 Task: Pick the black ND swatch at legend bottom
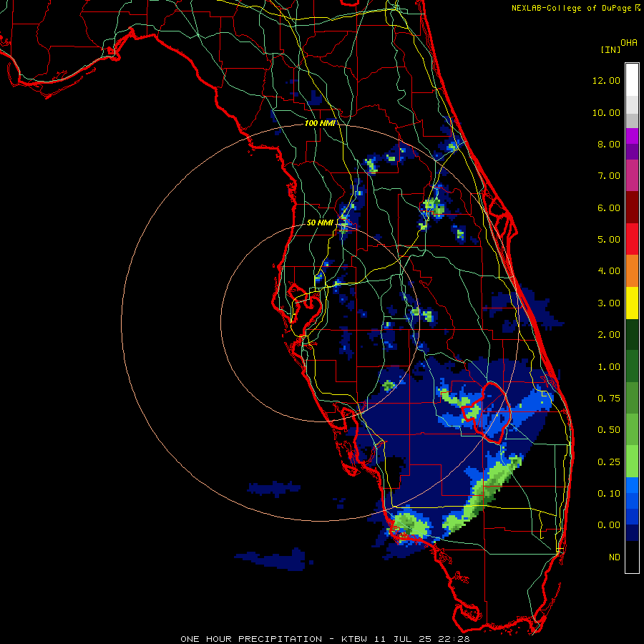(x=632, y=557)
